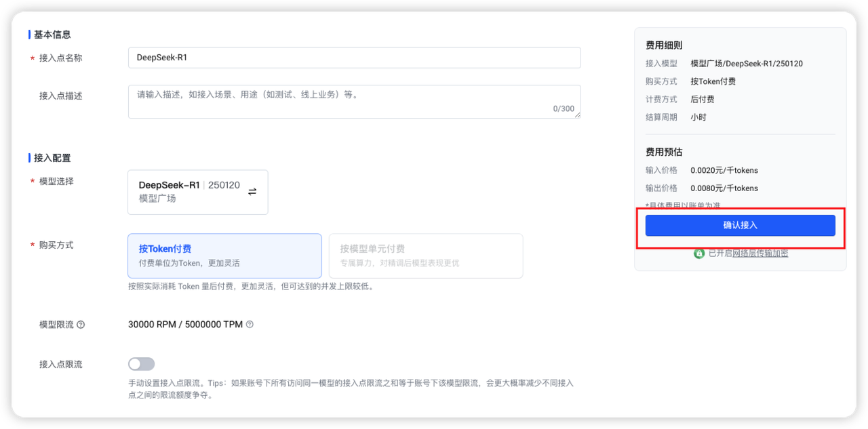Click the green encryption lock icon
The width and height of the screenshot is (868, 429).
point(698,253)
